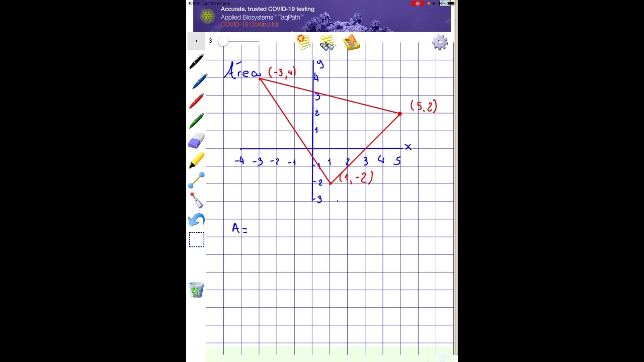The image size is (644, 362).
Task: Open the new note page icon
Action: 304,42
